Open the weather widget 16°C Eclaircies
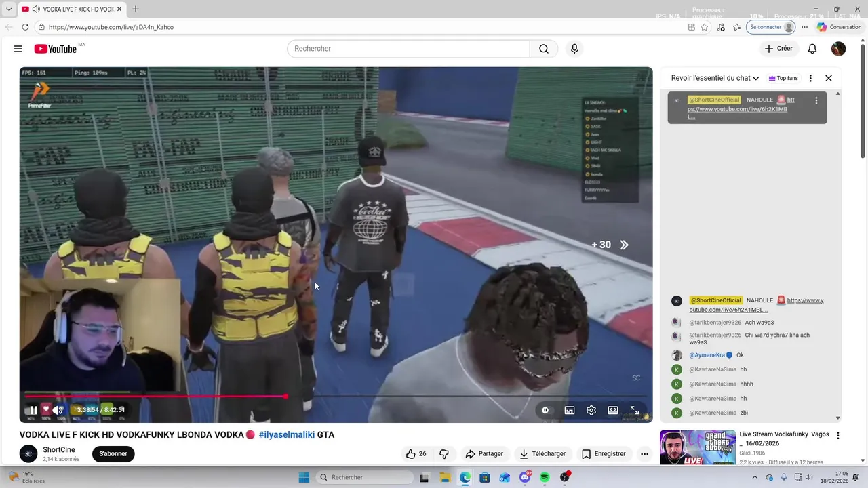Screen dimensions: 868x488 [x=26, y=477]
